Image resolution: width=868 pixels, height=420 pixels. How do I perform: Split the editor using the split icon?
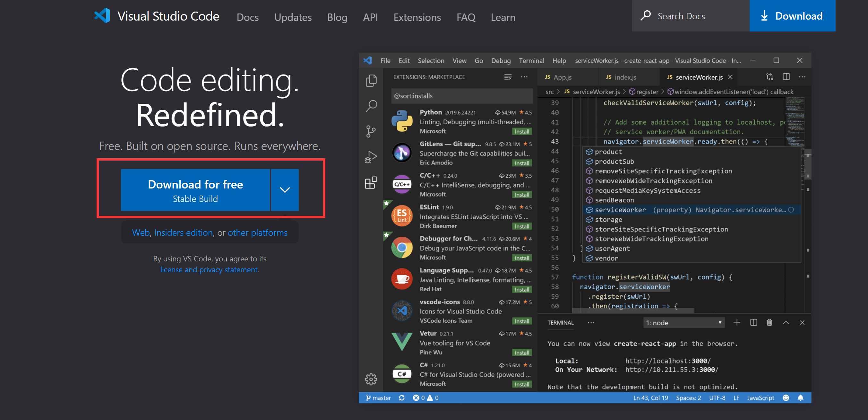pos(786,77)
